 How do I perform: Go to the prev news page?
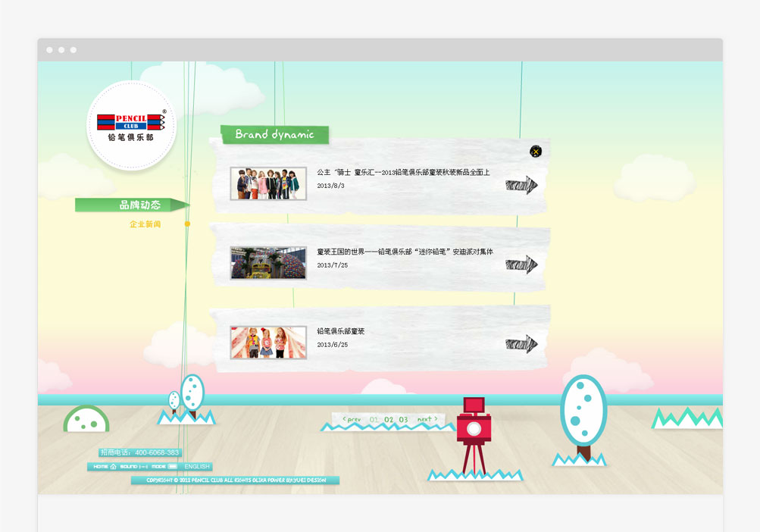click(352, 419)
